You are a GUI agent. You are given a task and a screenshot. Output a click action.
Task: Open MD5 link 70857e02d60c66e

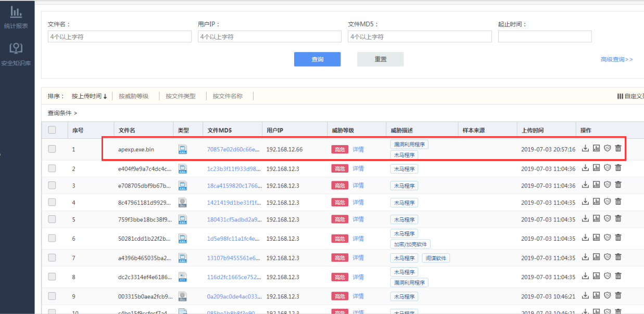point(233,149)
